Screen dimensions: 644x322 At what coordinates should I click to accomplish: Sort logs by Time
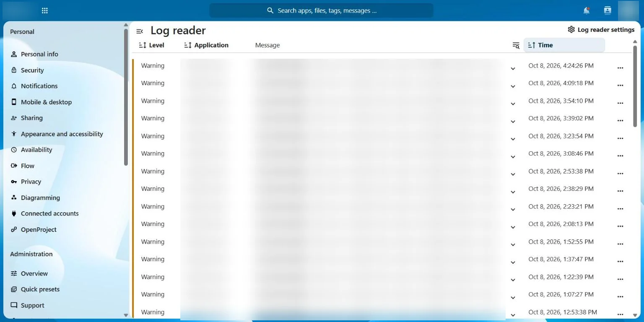pos(564,45)
